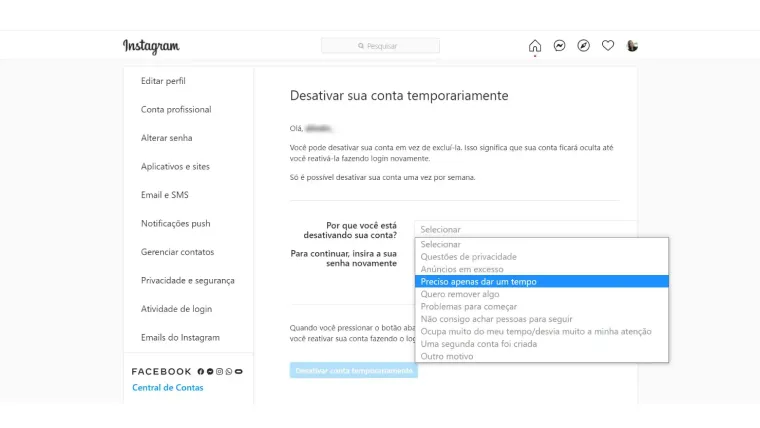This screenshot has width=760, height=428.
Task: Click the Instagram icon beside FACEBOOK
Action: 220,371
